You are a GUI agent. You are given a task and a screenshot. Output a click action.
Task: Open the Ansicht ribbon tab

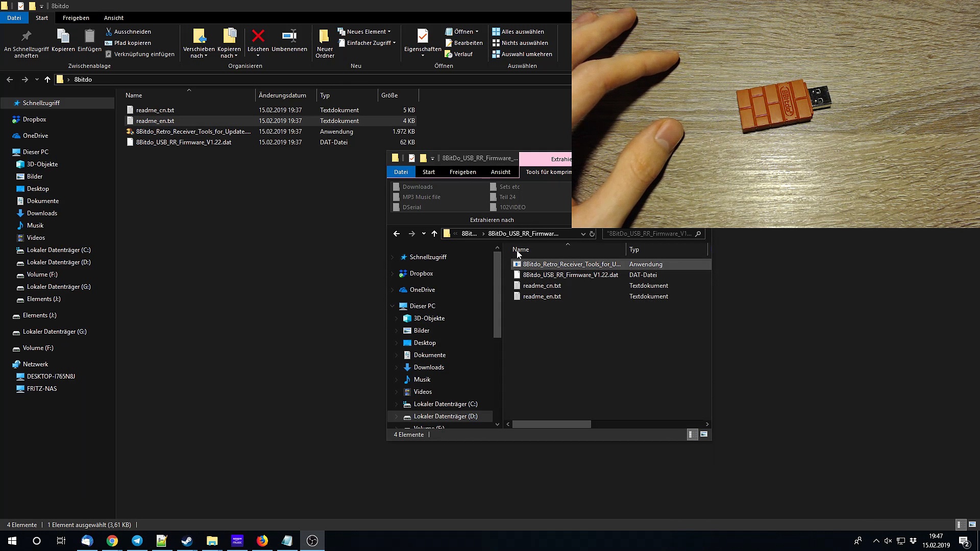(x=113, y=18)
